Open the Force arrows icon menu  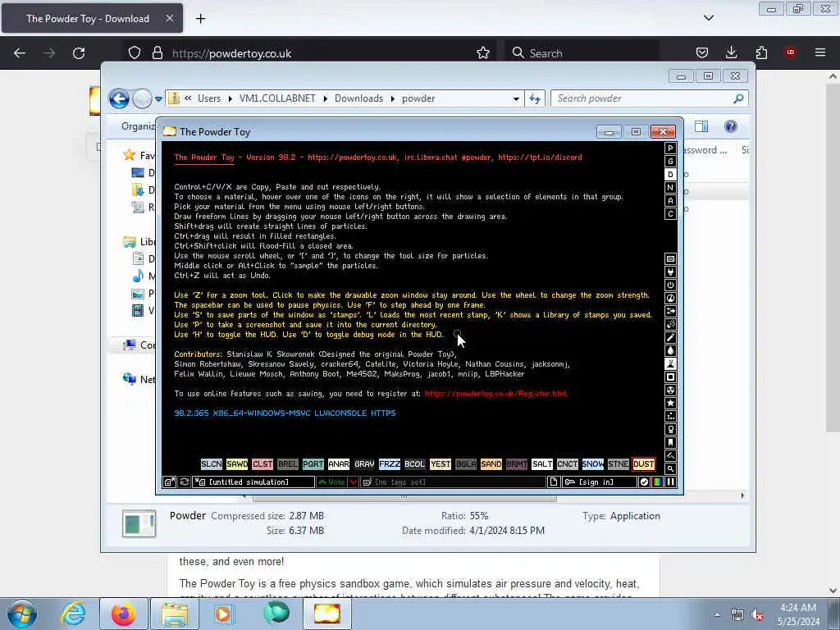coord(670,311)
